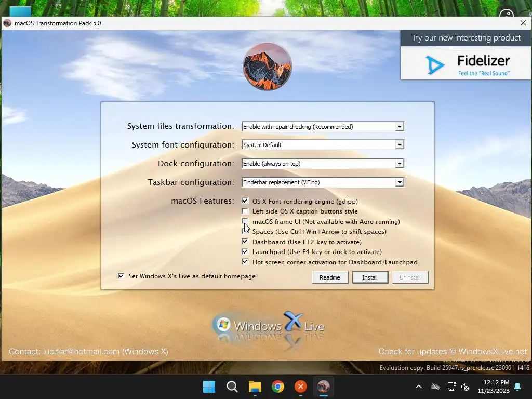Open the Windows Start menu
The image size is (532, 399).
point(209,387)
